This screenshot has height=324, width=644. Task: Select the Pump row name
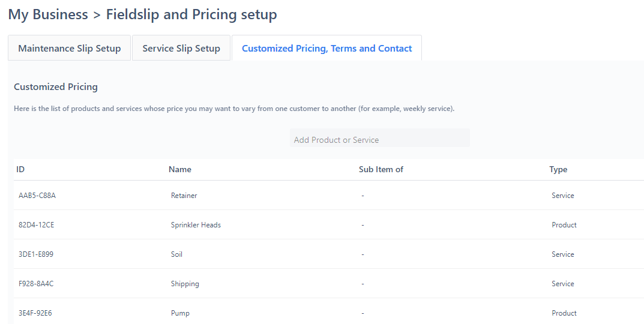pos(180,313)
